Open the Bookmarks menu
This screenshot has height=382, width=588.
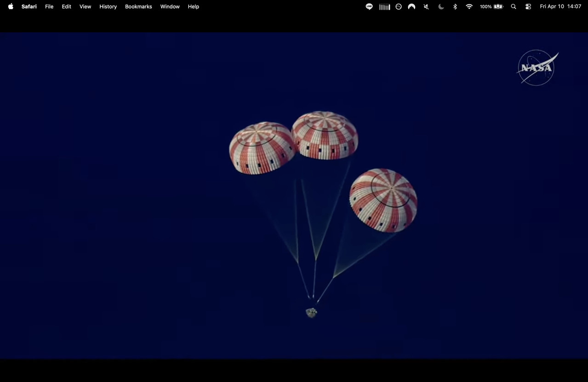coord(138,6)
